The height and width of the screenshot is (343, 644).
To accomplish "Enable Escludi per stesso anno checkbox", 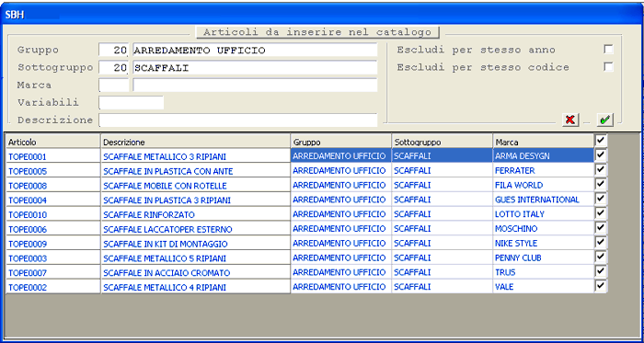I will (608, 50).
